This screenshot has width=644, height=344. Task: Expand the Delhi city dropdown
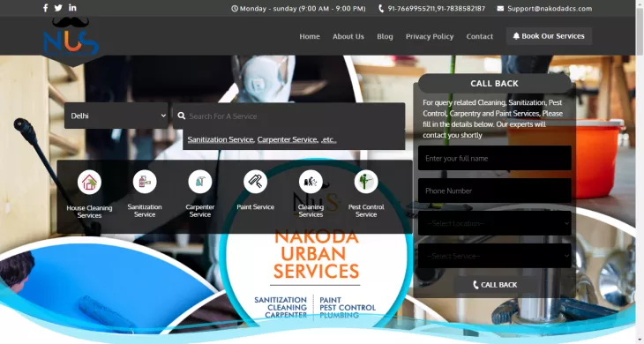point(116,116)
